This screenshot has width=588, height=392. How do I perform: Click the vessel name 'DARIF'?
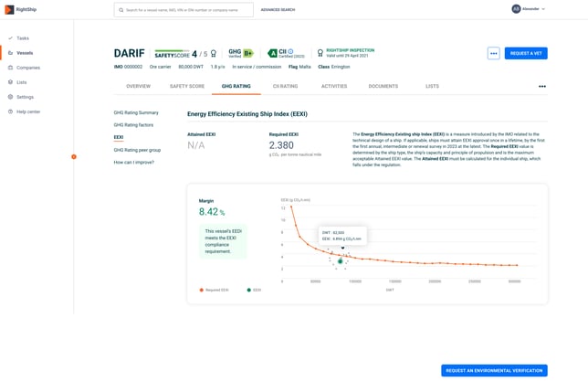point(129,53)
